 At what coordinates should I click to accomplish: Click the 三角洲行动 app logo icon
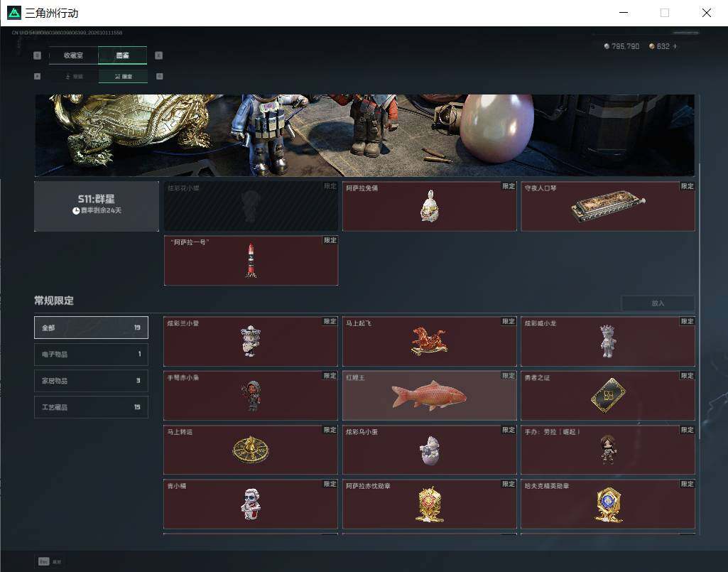tap(14, 13)
